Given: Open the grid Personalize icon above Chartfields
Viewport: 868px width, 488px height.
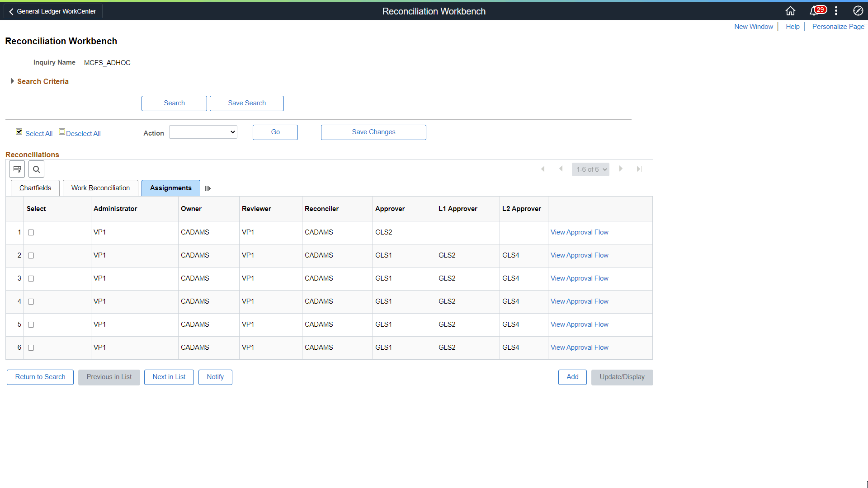Looking at the screenshot, I should tap(17, 169).
